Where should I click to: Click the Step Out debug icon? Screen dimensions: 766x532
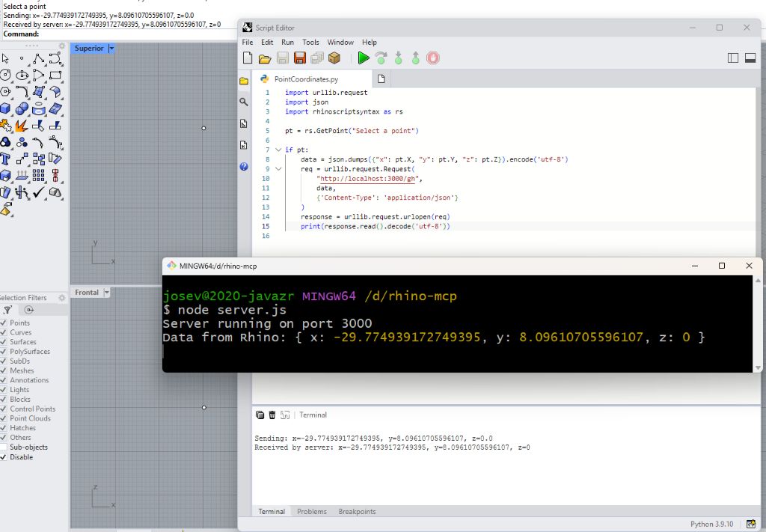click(416, 58)
